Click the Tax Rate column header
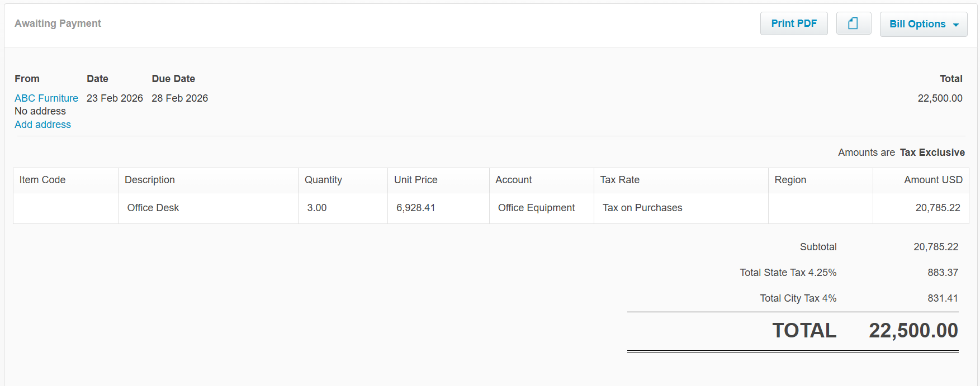This screenshot has height=386, width=980. click(619, 180)
